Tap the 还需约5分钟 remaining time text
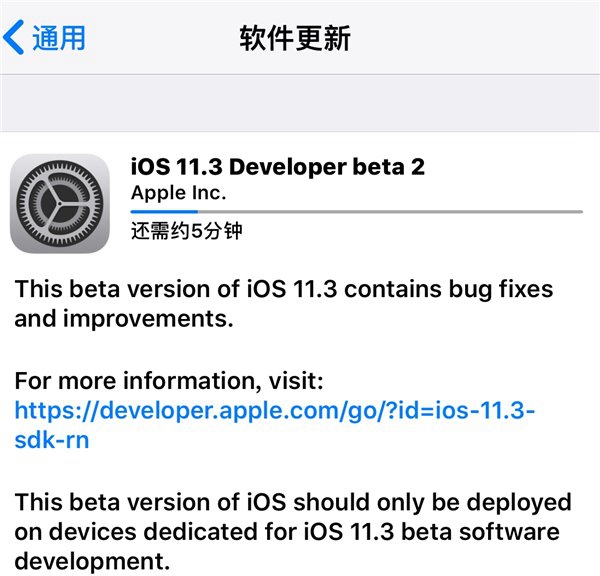This screenshot has width=600, height=576. [187, 232]
